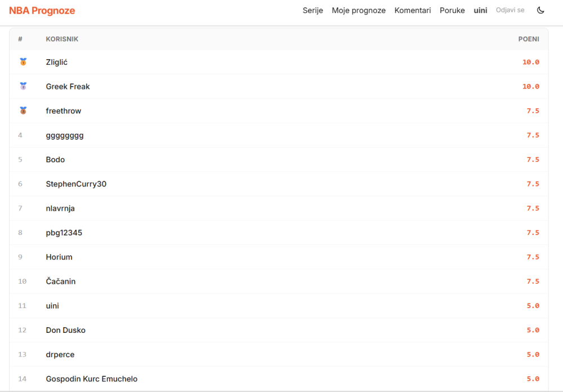The image size is (563, 392).
Task: Select user gggggggg in the leaderboard
Action: coord(65,136)
